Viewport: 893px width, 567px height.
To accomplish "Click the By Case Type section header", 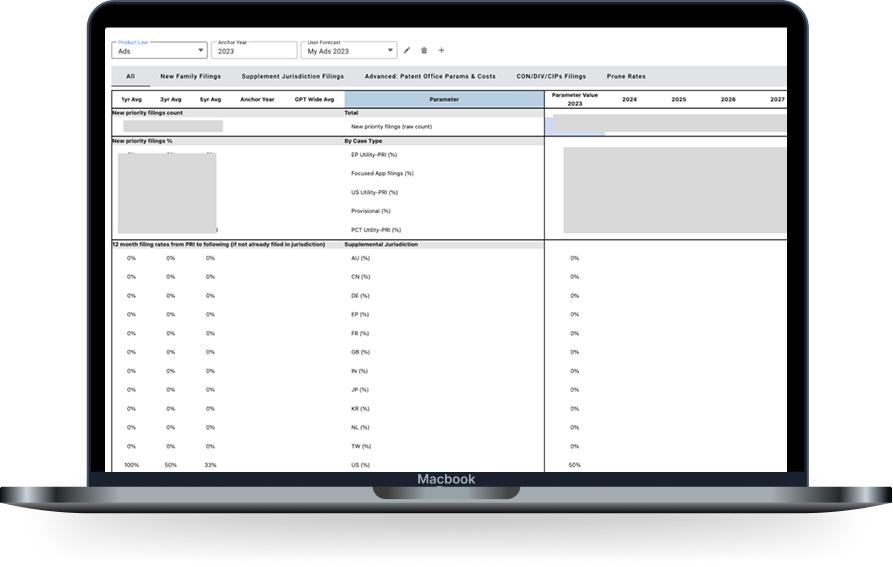I will tap(363, 141).
